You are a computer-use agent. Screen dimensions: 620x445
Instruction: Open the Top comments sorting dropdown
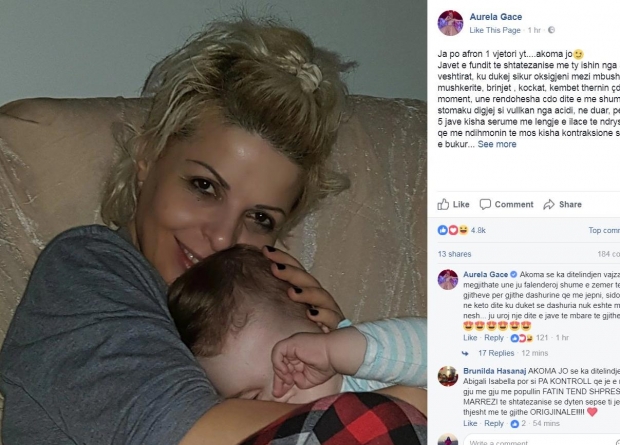pyautogui.click(x=604, y=230)
